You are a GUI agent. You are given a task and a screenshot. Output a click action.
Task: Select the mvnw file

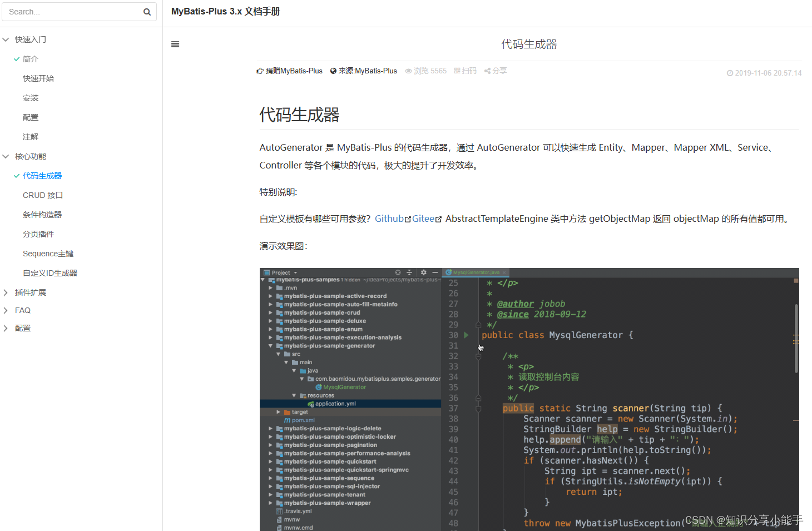click(288, 520)
